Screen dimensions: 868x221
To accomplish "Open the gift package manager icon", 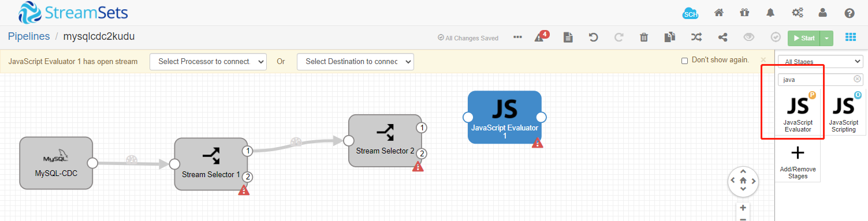I will [745, 13].
